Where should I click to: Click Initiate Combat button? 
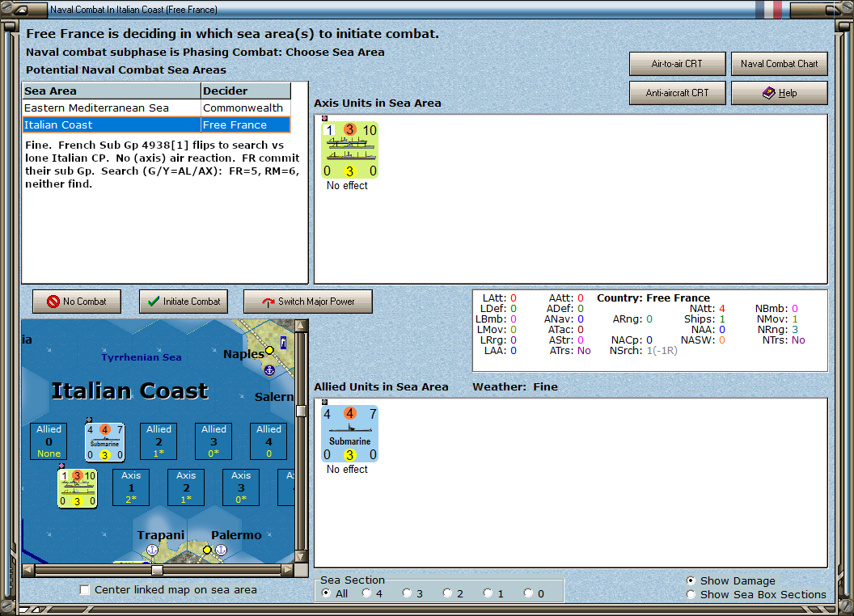pos(184,302)
